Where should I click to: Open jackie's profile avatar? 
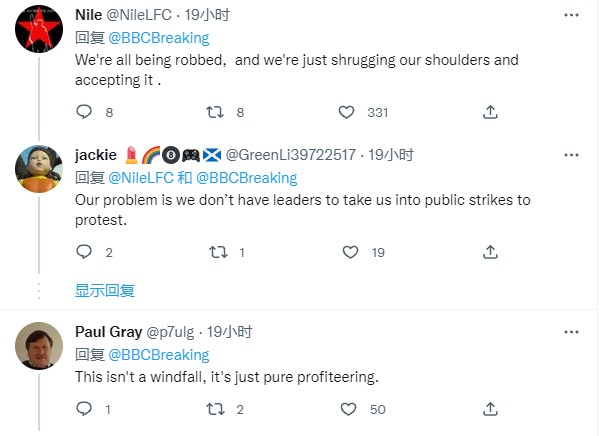pos(41,170)
